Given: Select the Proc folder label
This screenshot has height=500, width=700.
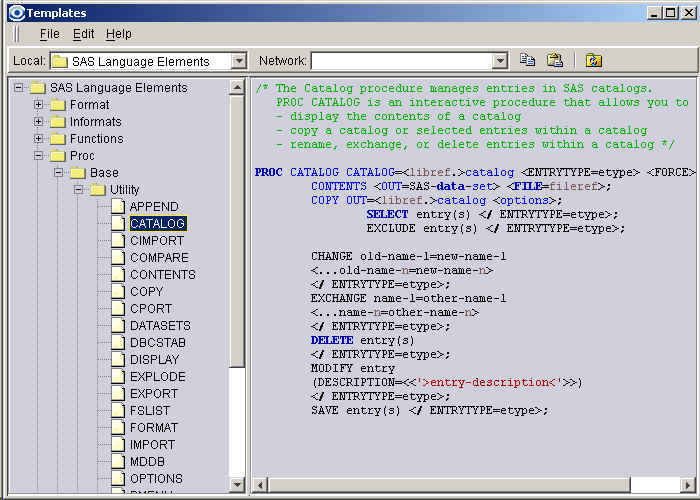Looking at the screenshot, I should point(82,156).
